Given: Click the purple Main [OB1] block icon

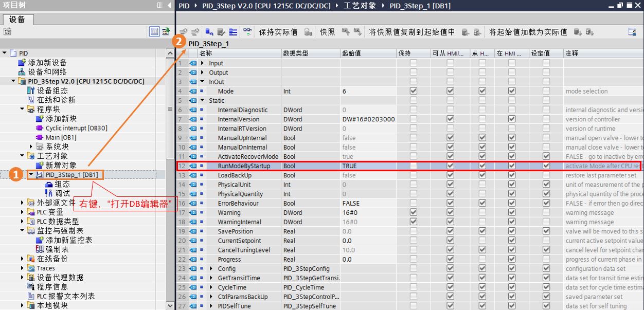Looking at the screenshot, I should [x=40, y=137].
